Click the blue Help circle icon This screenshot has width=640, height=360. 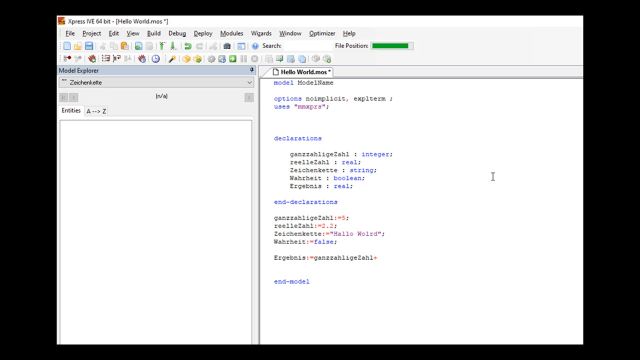(x=255, y=46)
